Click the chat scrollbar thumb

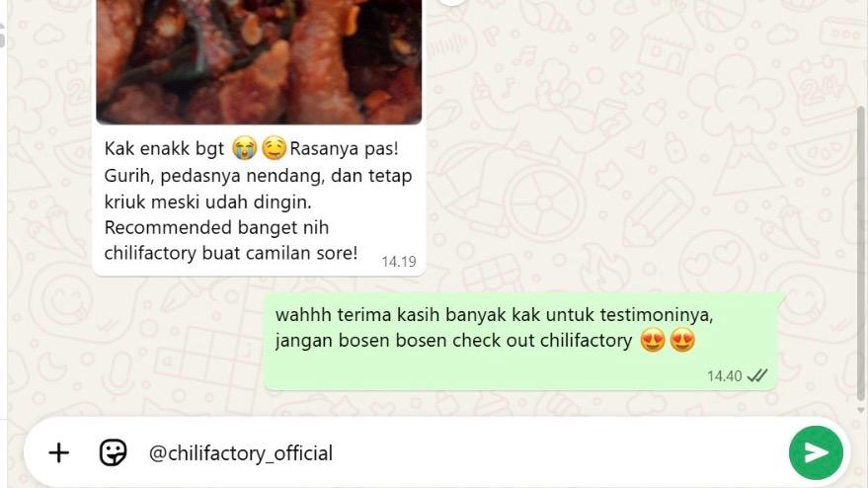point(860,252)
